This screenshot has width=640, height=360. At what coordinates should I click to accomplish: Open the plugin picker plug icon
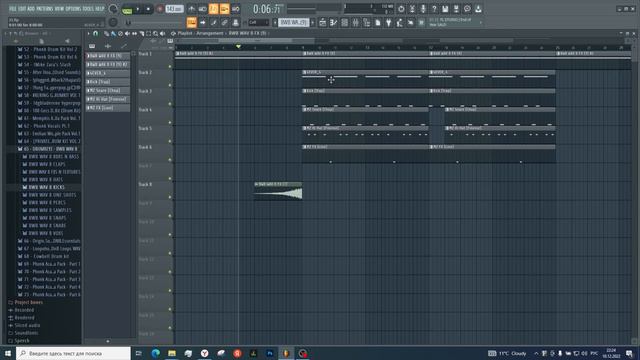(389, 23)
